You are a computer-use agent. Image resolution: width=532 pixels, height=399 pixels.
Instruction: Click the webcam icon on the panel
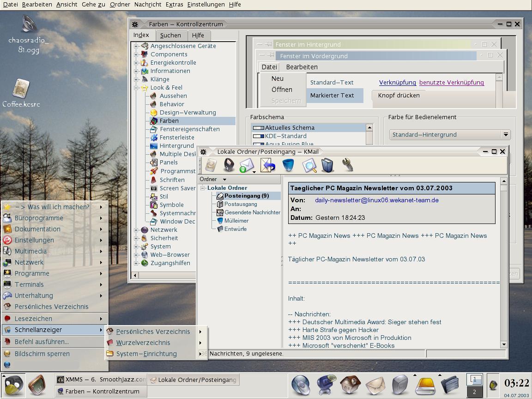(326, 385)
